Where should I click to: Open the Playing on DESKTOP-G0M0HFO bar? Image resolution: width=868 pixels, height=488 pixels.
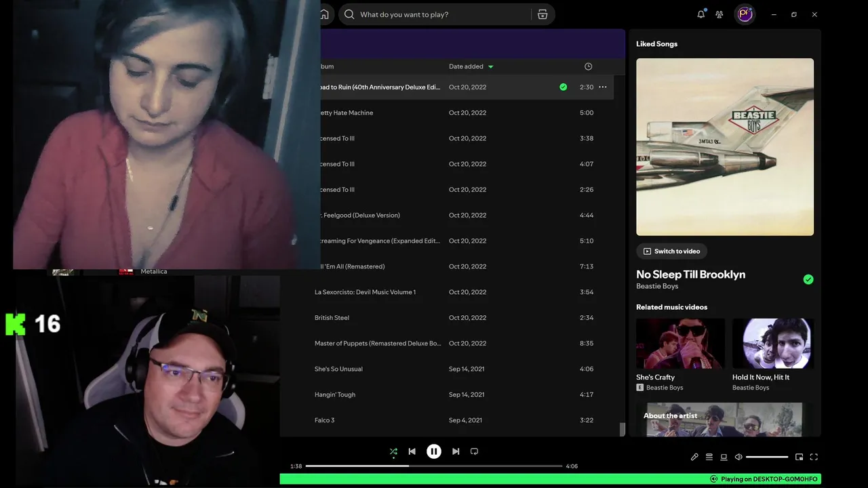pyautogui.click(x=550, y=479)
